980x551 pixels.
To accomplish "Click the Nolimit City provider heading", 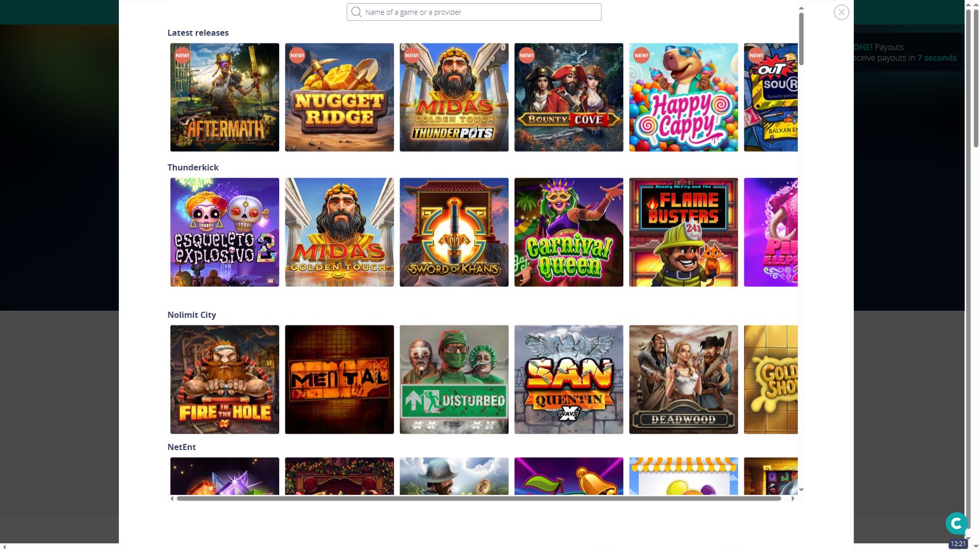I will point(192,315).
